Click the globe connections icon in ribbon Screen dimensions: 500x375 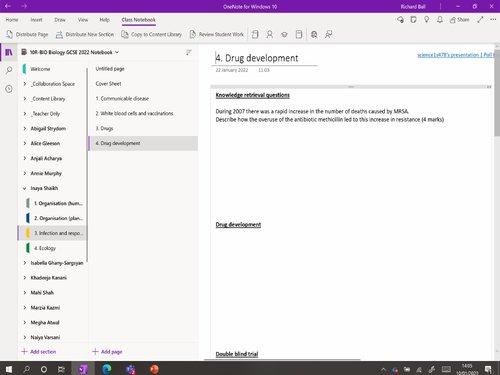(314, 34)
